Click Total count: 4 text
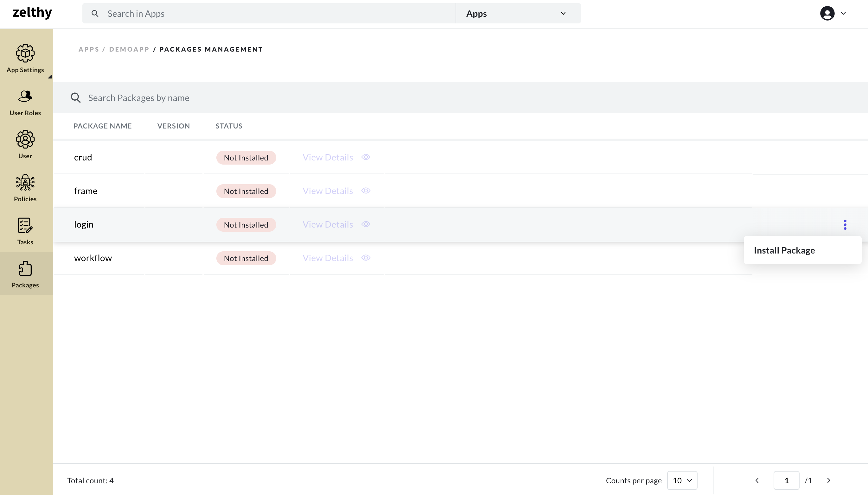868x495 pixels. (90, 480)
